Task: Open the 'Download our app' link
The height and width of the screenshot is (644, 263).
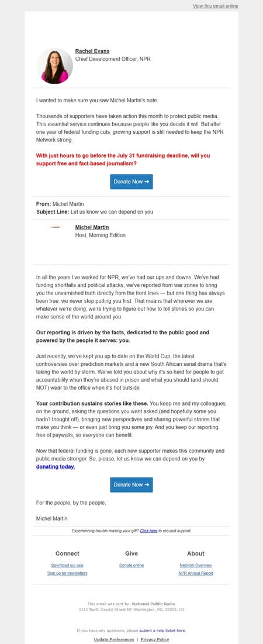Action: [x=67, y=566]
